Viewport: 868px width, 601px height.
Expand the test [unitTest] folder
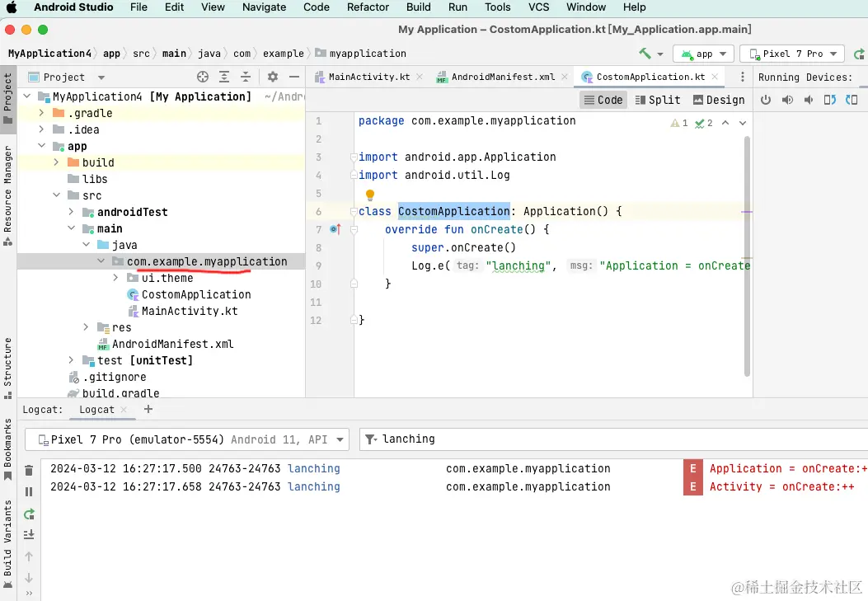(x=71, y=360)
